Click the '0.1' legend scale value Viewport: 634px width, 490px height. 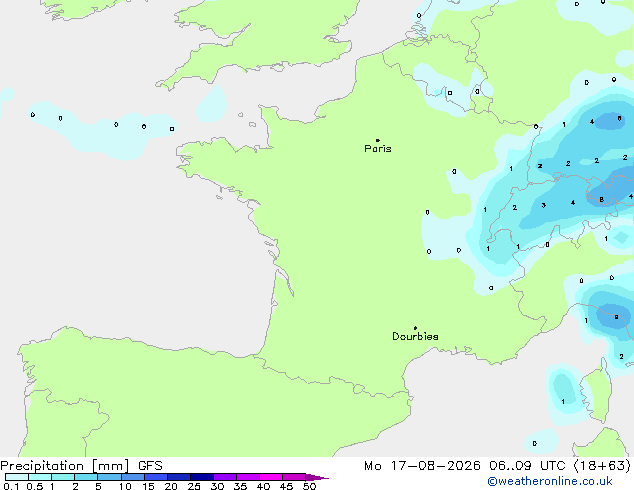(11, 486)
